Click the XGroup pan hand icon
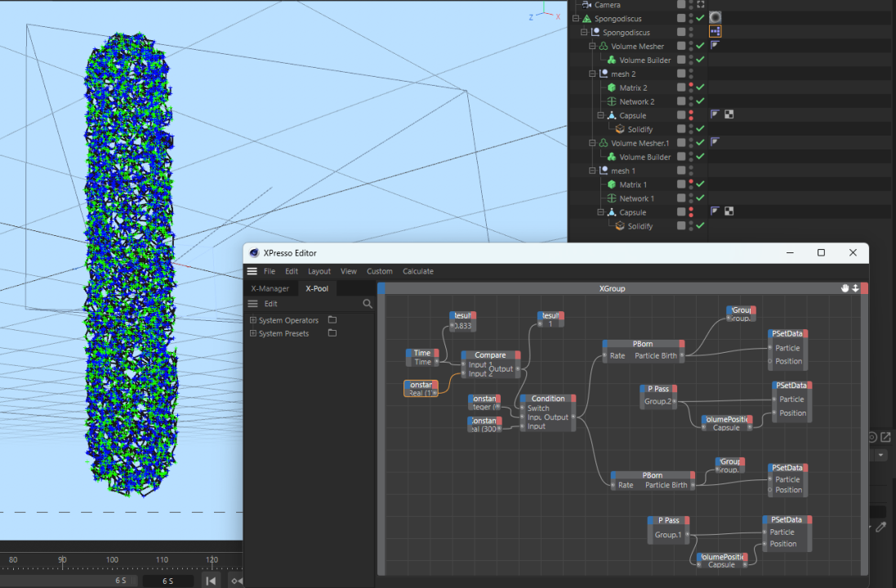 coord(845,288)
